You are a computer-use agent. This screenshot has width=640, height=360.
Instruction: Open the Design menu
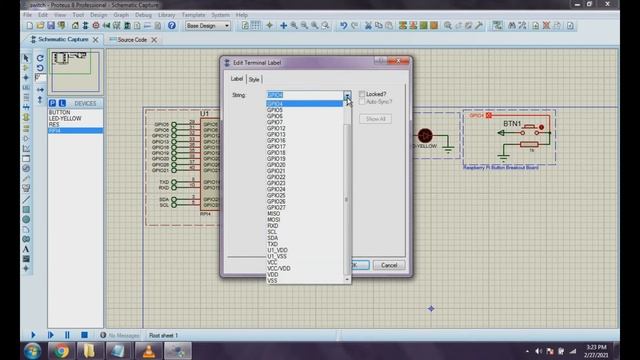[x=98, y=15]
